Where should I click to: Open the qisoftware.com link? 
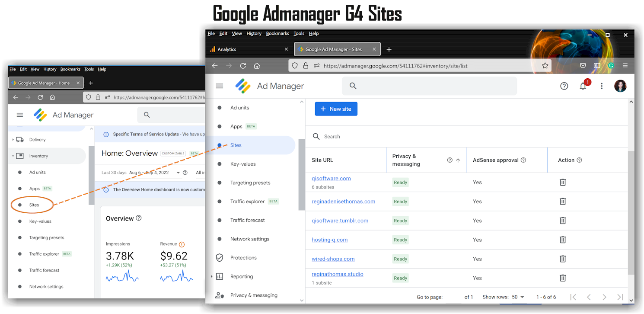point(331,179)
